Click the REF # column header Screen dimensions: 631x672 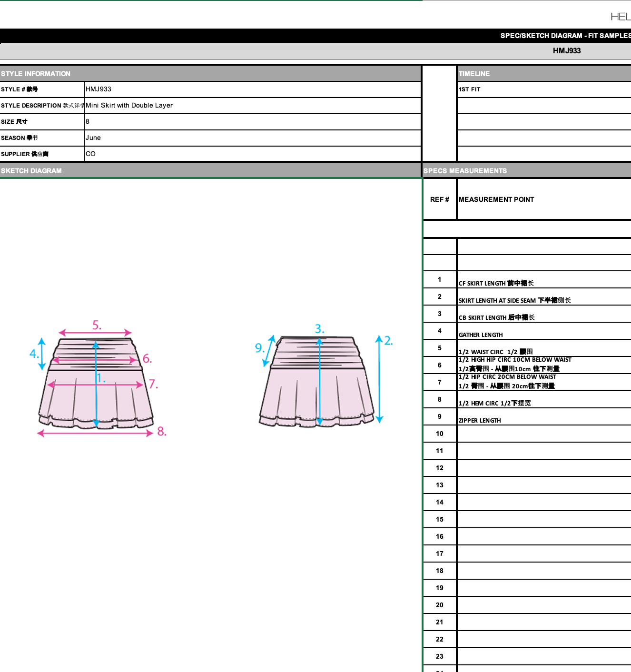point(440,199)
